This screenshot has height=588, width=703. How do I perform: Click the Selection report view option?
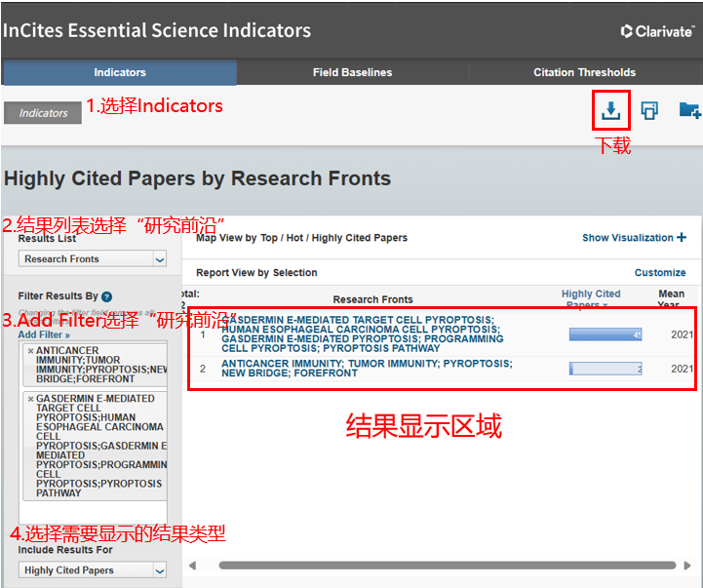(295, 273)
